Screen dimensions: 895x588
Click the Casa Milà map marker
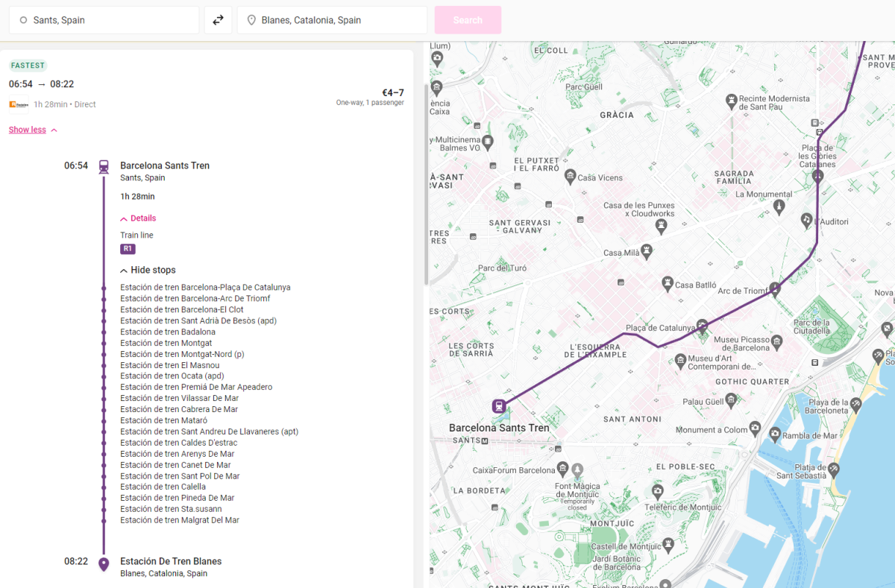point(647,252)
